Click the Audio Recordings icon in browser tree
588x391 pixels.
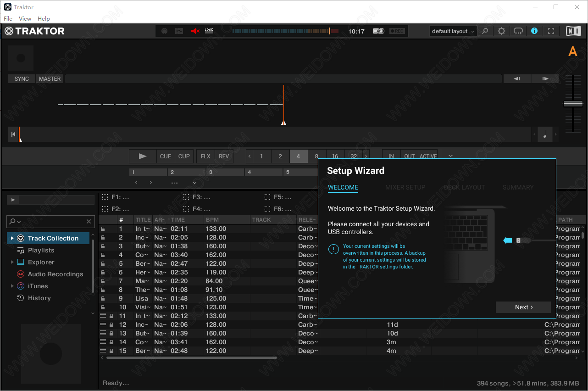pos(21,274)
